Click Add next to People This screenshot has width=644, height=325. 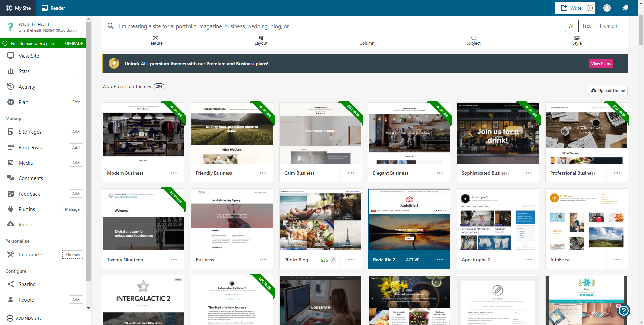click(76, 300)
